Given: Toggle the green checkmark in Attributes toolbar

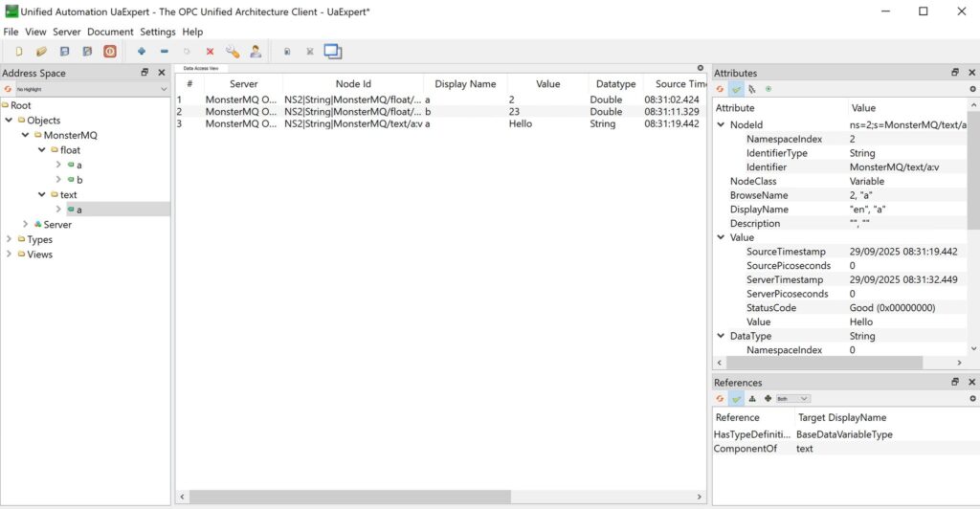Looking at the screenshot, I should 736,89.
